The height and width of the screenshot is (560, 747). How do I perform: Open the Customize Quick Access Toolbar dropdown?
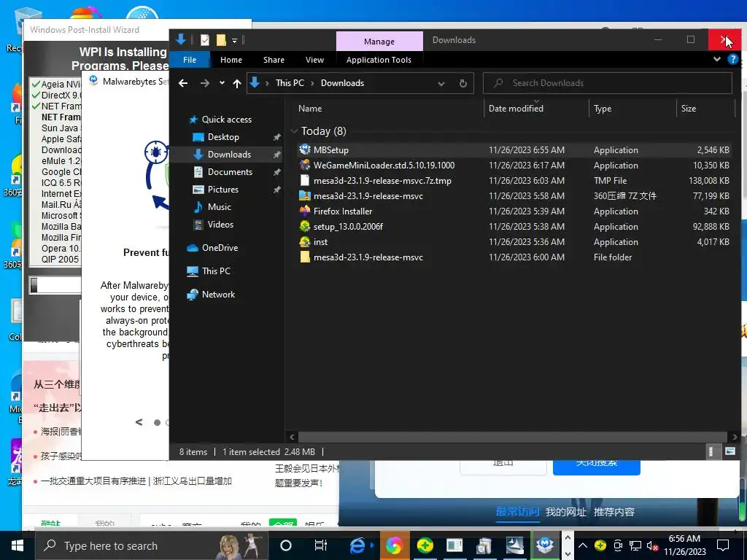click(234, 41)
